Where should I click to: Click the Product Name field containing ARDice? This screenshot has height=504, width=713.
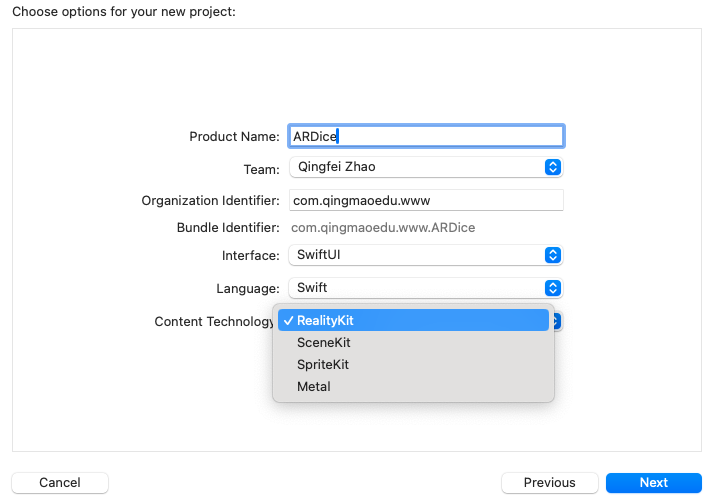pyautogui.click(x=426, y=136)
